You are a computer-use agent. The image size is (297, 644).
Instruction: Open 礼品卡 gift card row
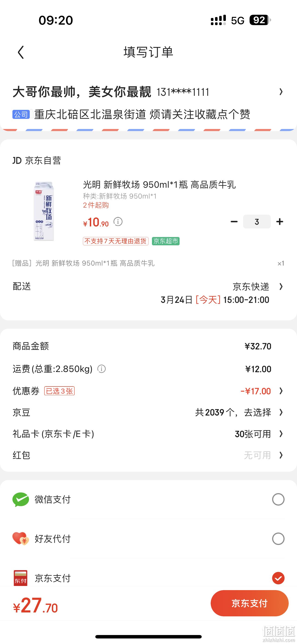(148, 434)
